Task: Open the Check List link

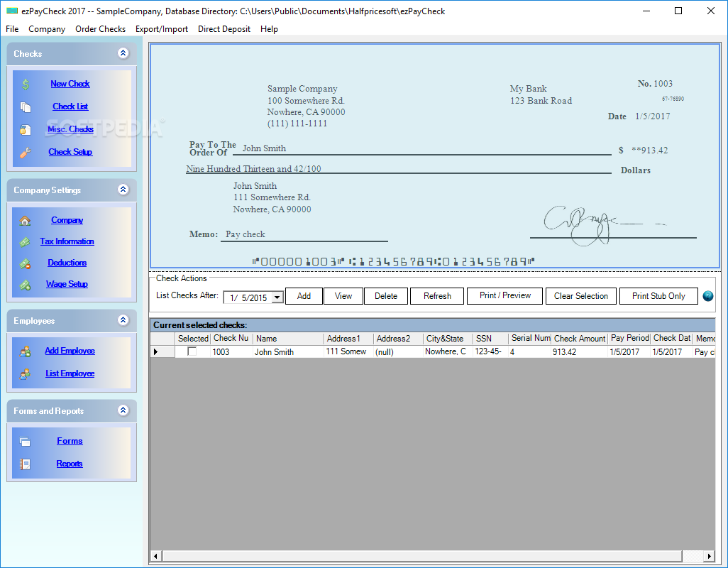Action: tap(70, 106)
